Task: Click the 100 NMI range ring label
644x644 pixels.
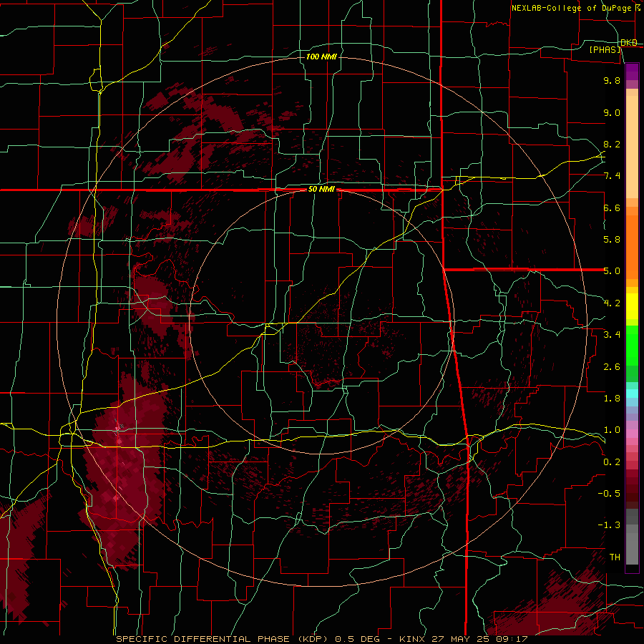Action: click(321, 57)
